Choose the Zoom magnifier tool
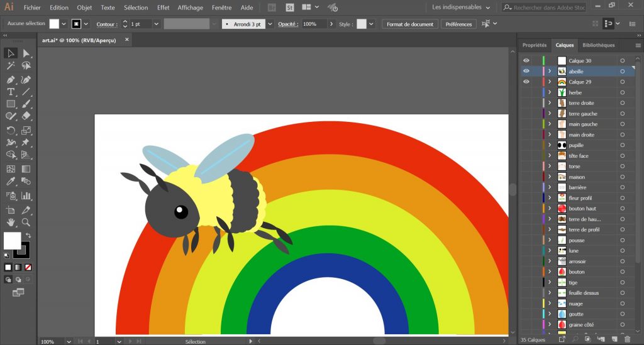Image resolution: width=644 pixels, height=345 pixels. tap(26, 222)
